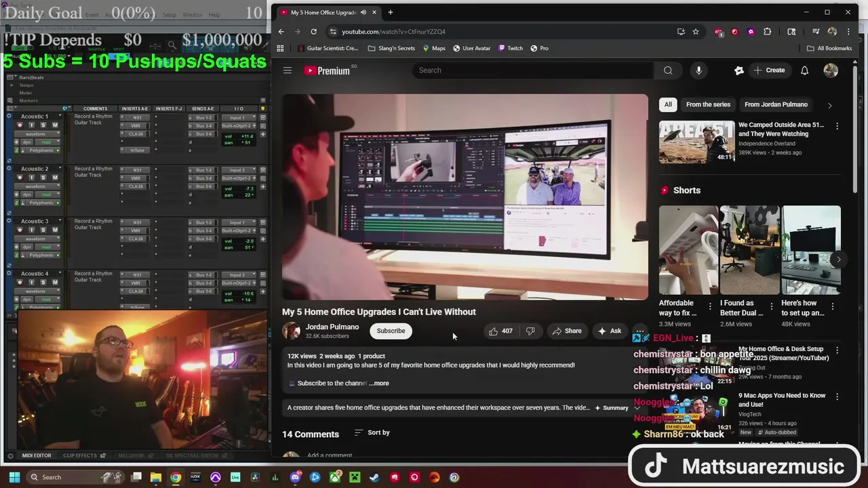Show next filter chips with arrow
The image size is (868, 488).
point(829,105)
